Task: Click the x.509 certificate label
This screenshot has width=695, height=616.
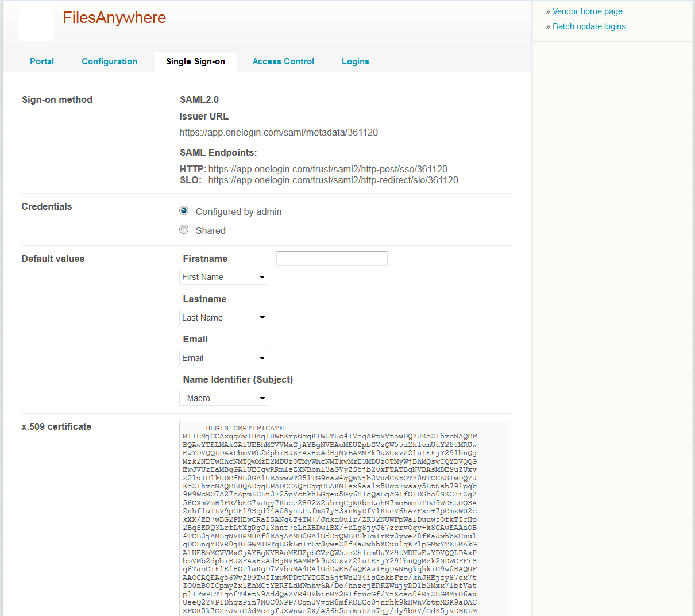Action: 56,427
